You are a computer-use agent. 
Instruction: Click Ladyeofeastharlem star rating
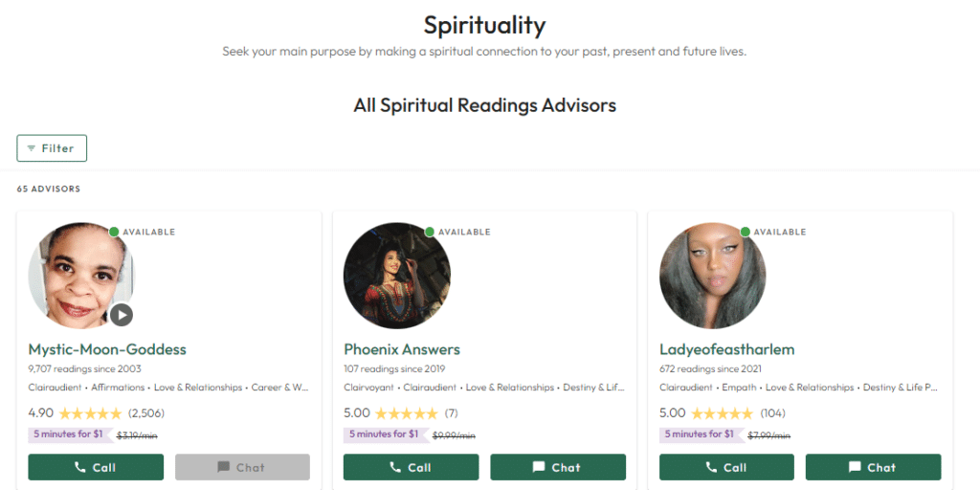click(722, 413)
